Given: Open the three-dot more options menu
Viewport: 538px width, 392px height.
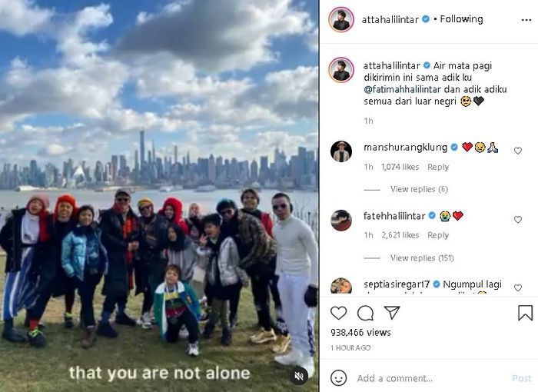Looking at the screenshot, I should coord(526,20).
